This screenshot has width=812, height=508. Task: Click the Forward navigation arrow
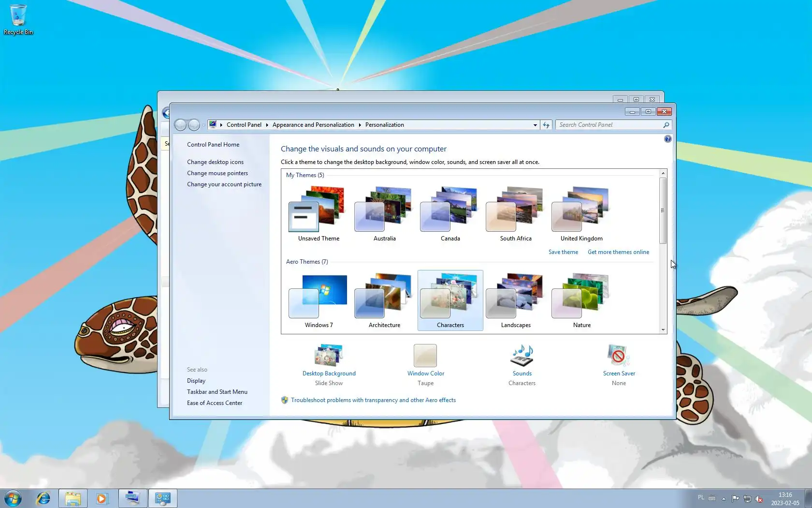(194, 125)
